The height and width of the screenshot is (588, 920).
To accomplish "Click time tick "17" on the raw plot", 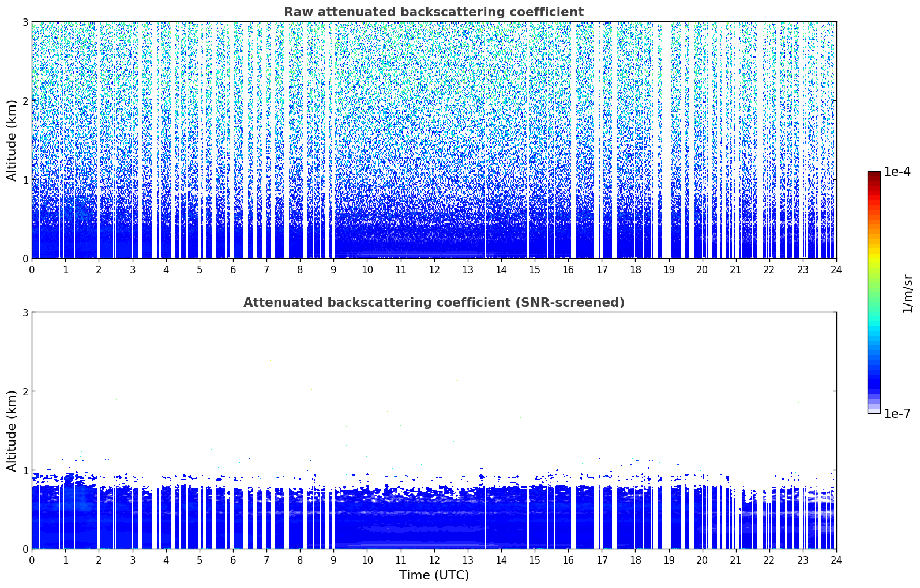I will pyautogui.click(x=602, y=269).
